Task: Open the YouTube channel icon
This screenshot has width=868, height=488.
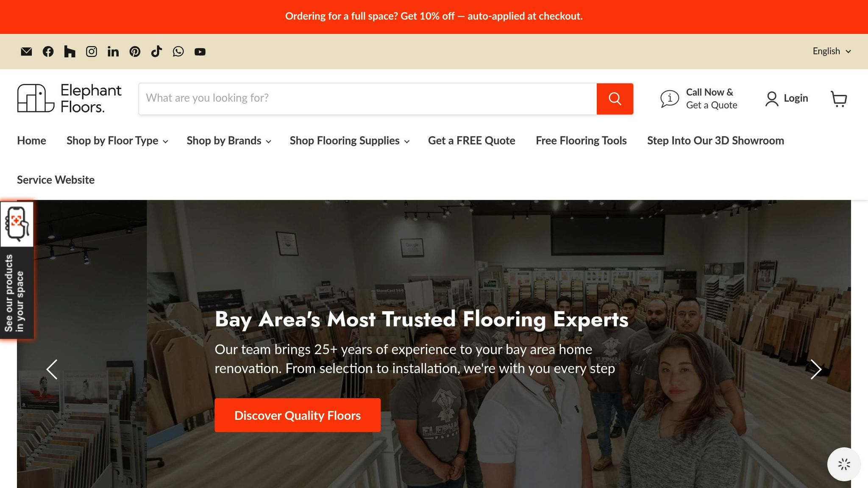Action: pyautogui.click(x=200, y=52)
